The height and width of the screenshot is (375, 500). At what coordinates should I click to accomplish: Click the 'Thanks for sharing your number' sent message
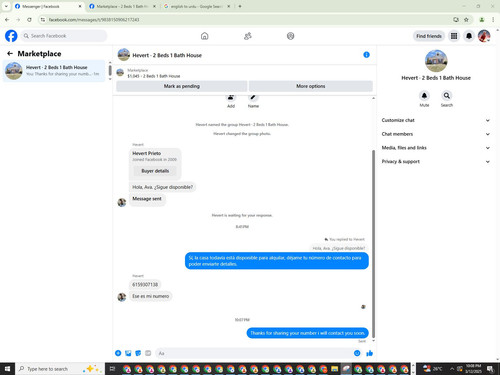point(307,333)
